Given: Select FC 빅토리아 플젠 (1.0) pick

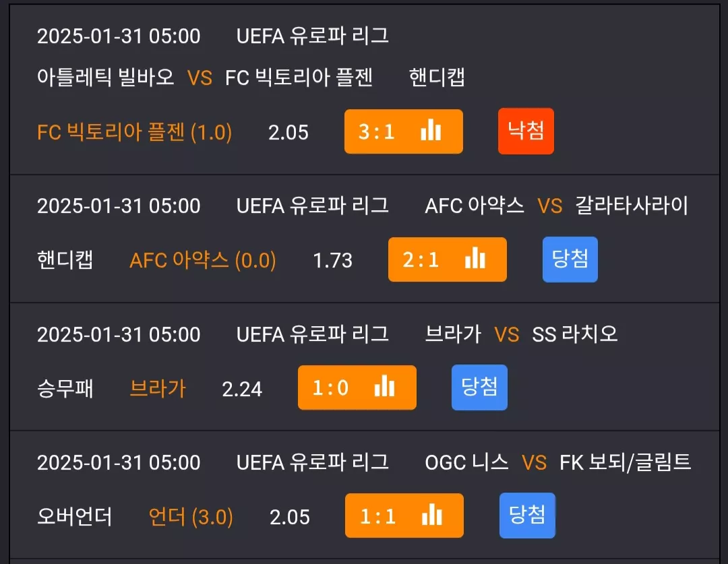Looking at the screenshot, I should point(135,132).
